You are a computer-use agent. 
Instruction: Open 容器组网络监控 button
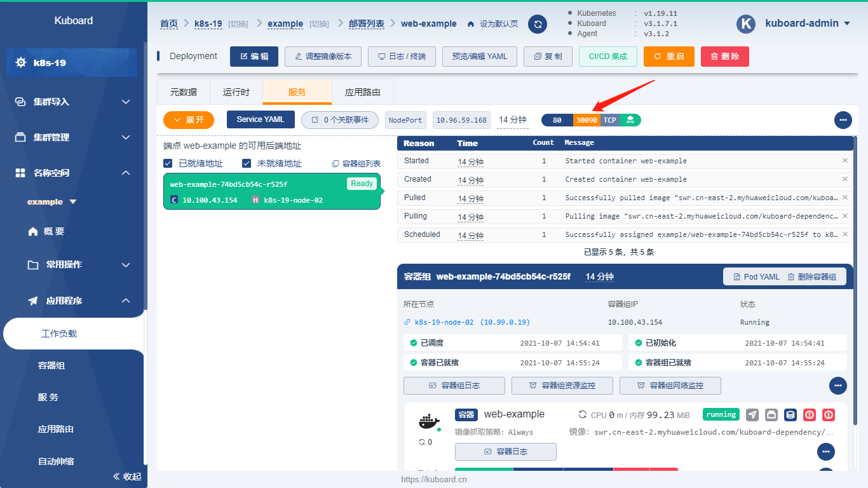(670, 386)
